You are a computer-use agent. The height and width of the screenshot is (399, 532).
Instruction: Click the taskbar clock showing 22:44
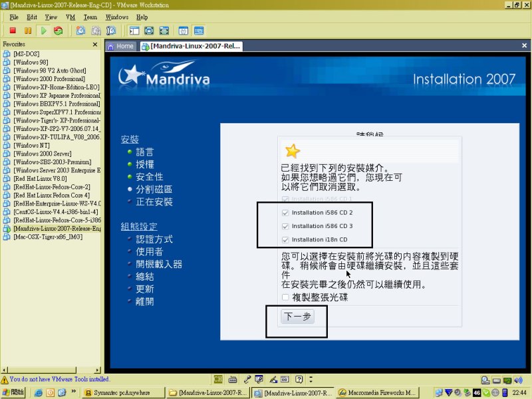pos(519,392)
